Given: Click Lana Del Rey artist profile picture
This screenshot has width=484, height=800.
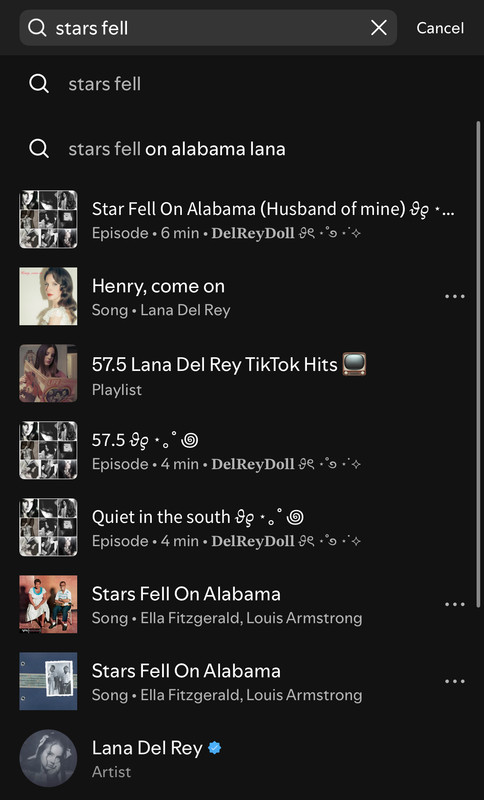Looking at the screenshot, I should [x=48, y=758].
